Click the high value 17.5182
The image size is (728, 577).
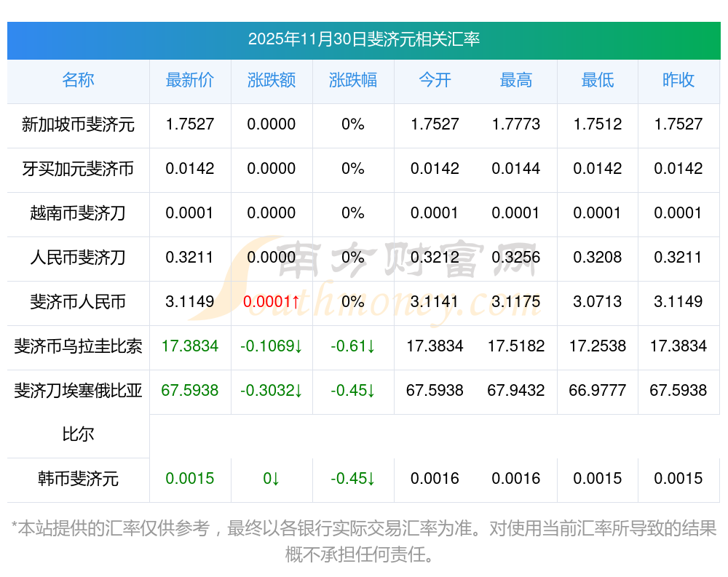coord(516,346)
